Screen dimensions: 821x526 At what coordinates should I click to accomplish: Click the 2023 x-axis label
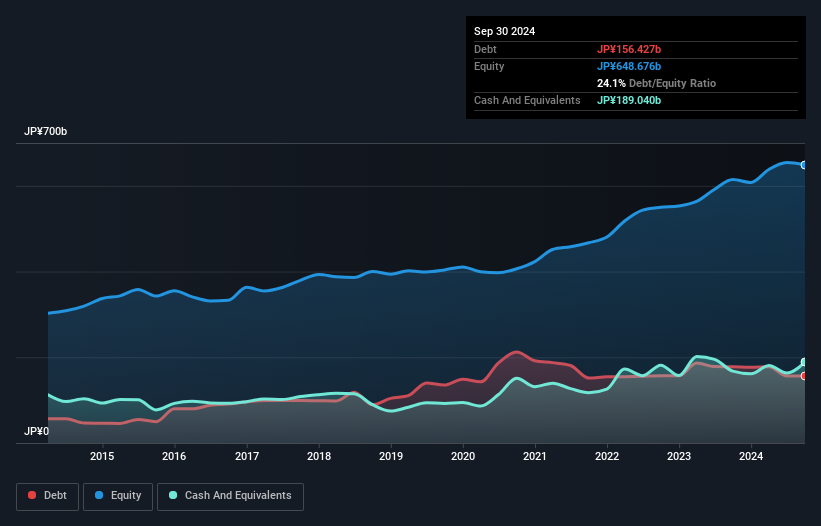(679, 456)
